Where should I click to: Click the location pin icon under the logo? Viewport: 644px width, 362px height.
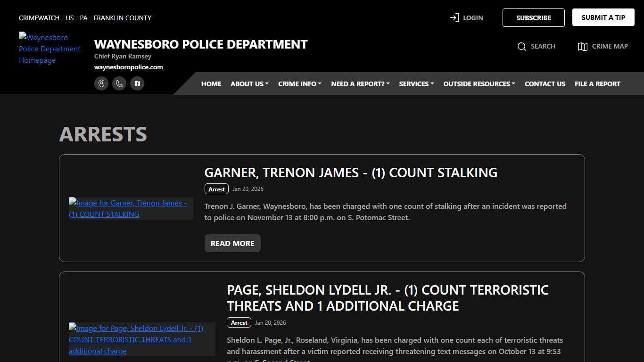101,83
